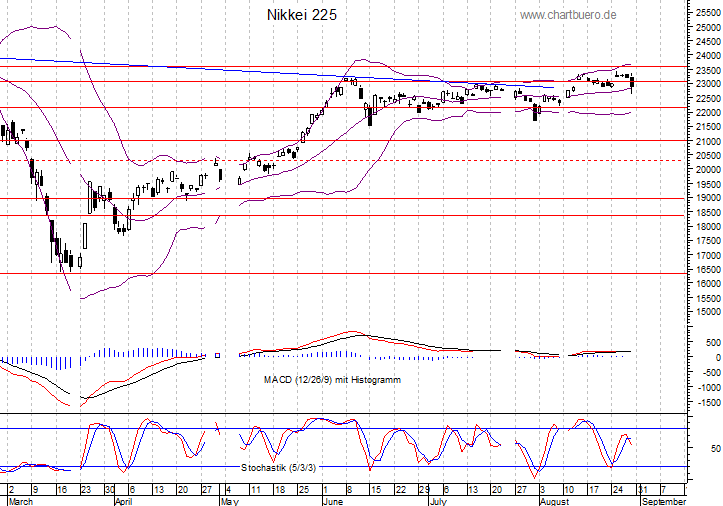Click the 18500 price axis value
723x506 pixels.
click(708, 212)
